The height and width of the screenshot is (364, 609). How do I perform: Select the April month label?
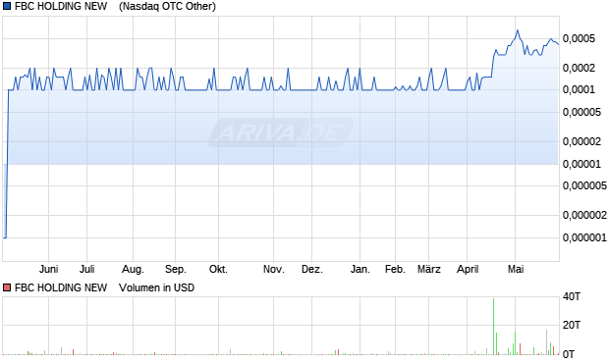click(x=468, y=269)
